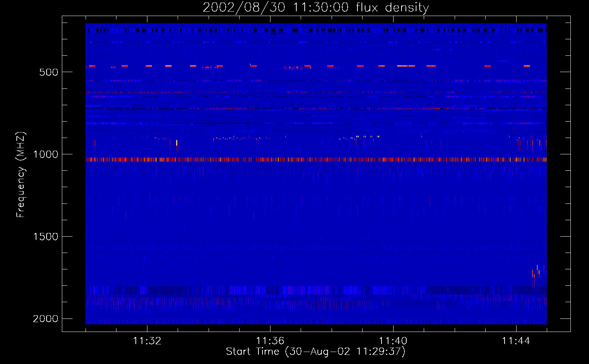Click the 2000 frequency tick label
This screenshot has width=589, height=364.
point(46,319)
